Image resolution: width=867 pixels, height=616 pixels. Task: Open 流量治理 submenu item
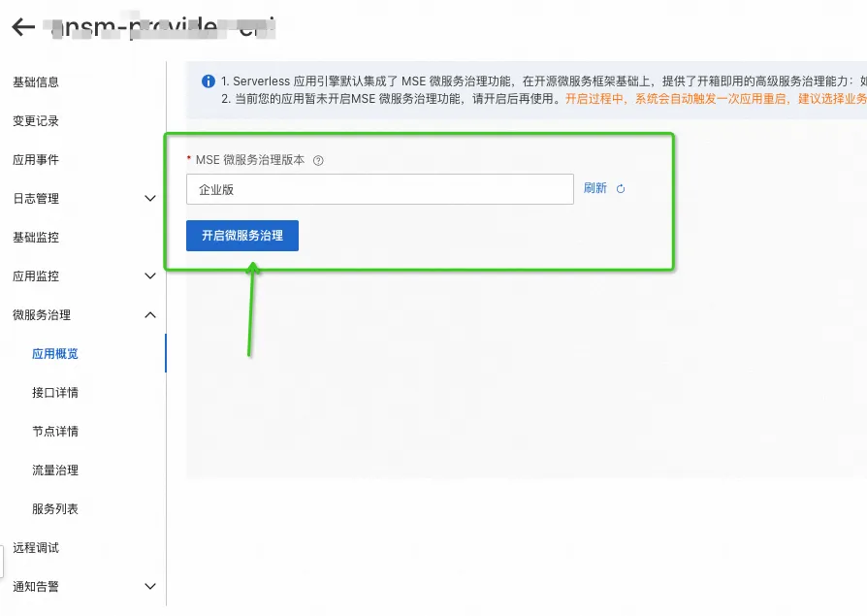click(x=55, y=470)
